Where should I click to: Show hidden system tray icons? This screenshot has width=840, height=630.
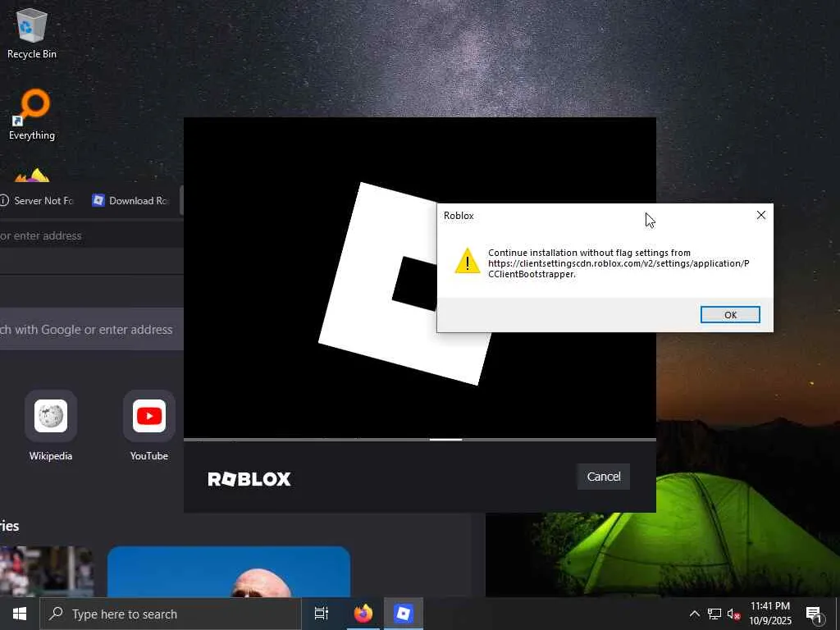pos(694,614)
